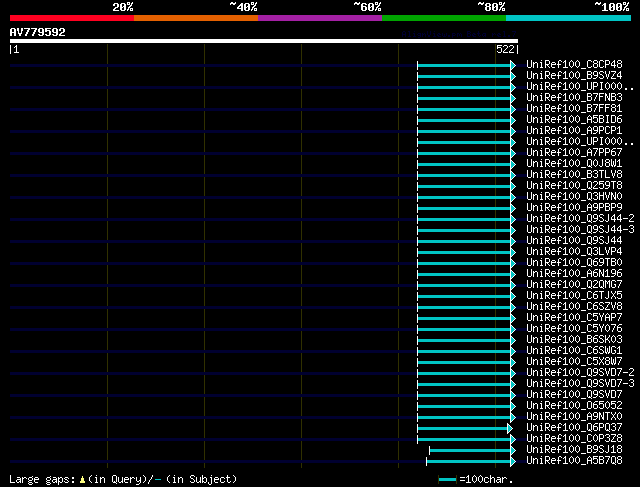Viewport: 640px width, 487px height.
Task: Select the UniRef100_B9SJ18 label
Action: 574,450
